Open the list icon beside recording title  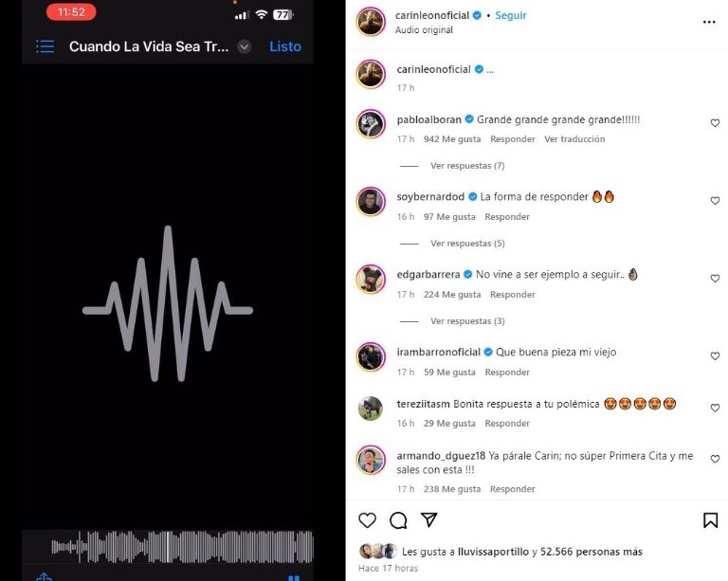(45, 46)
